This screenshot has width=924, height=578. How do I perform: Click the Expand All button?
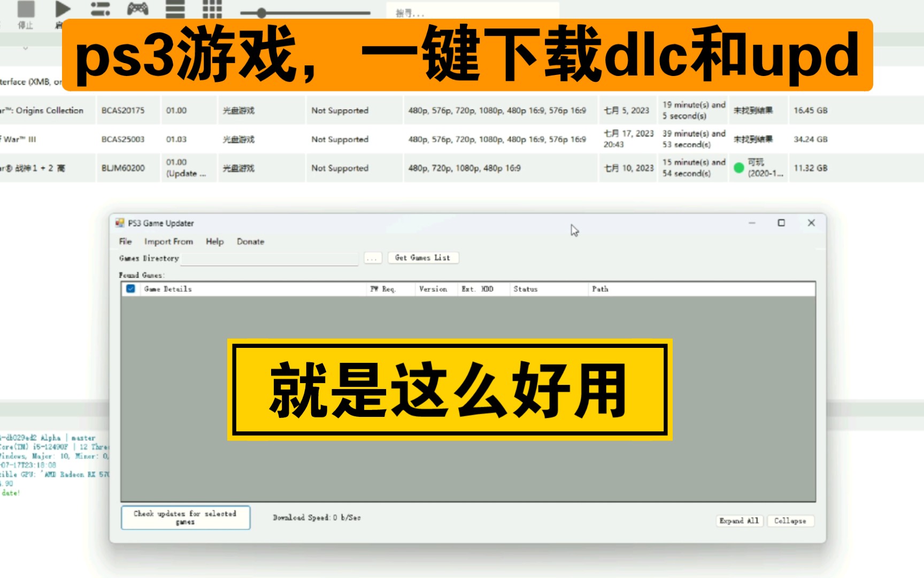point(739,521)
